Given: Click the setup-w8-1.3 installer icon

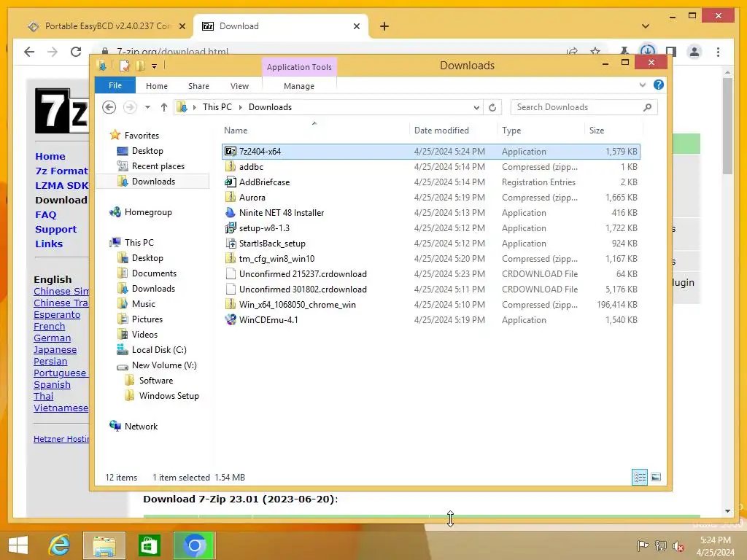Looking at the screenshot, I should pyautogui.click(x=231, y=227).
